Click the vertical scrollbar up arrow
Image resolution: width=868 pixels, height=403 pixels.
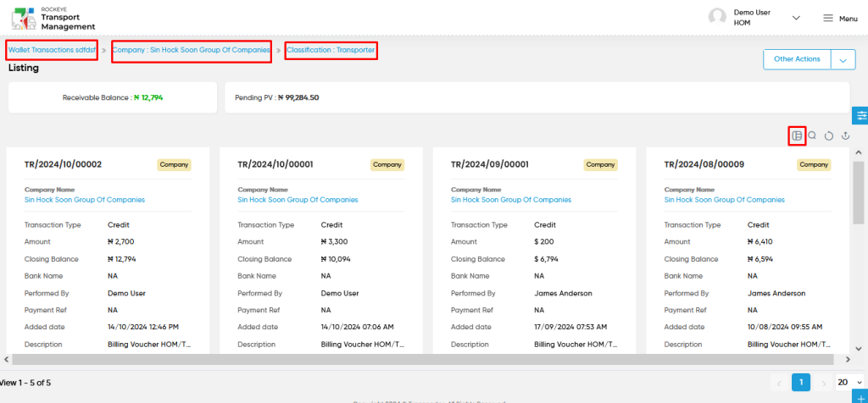coord(859,152)
